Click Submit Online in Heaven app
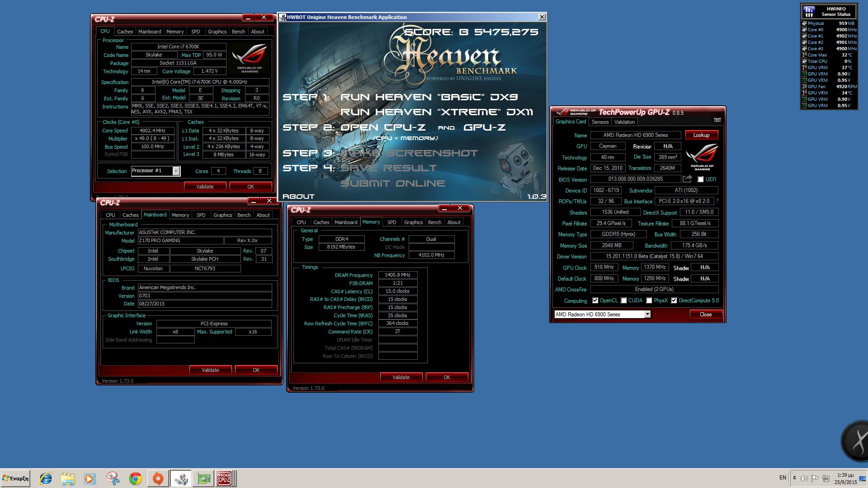The image size is (868, 488). pyautogui.click(x=392, y=183)
